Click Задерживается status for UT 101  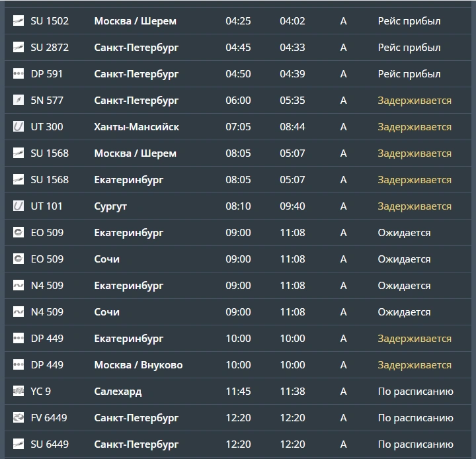pyautogui.click(x=415, y=206)
